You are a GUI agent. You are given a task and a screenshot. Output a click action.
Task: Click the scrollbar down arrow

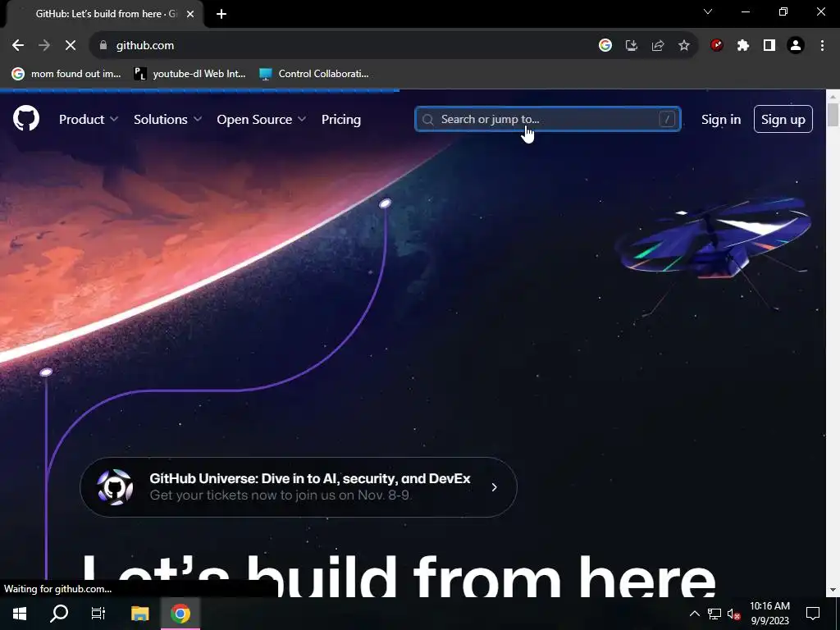[x=833, y=590]
